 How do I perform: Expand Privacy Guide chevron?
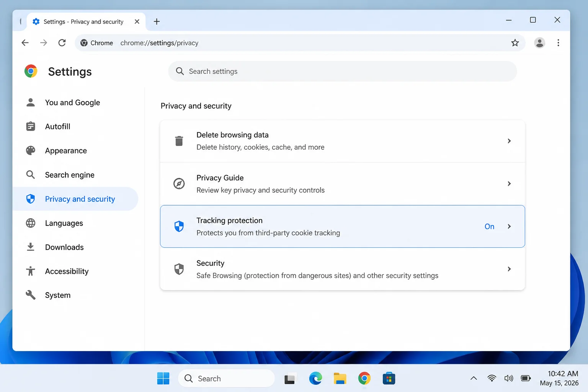click(x=509, y=184)
